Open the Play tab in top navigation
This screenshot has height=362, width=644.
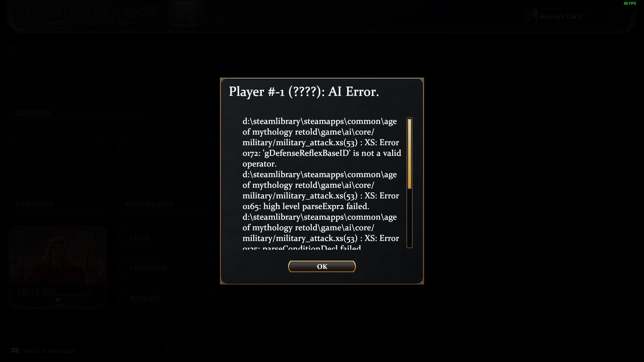click(186, 16)
